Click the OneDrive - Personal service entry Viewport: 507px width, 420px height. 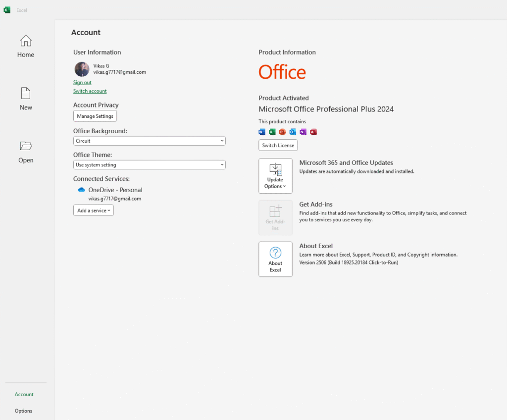[x=115, y=190]
